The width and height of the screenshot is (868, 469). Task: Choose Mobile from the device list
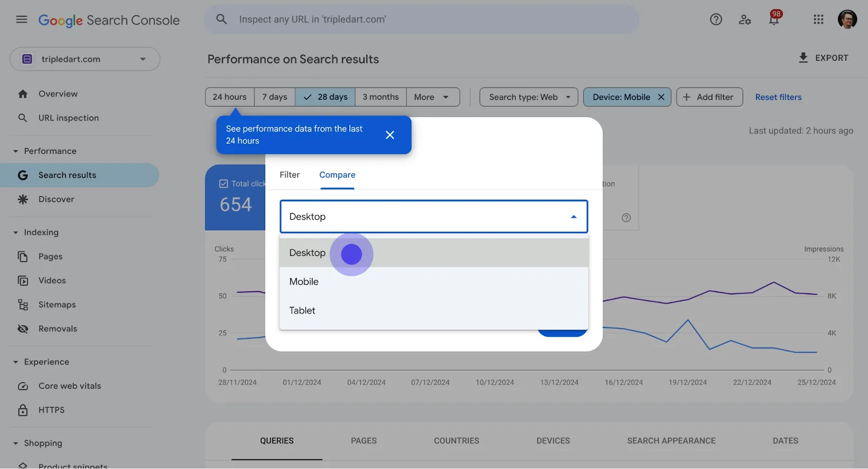click(434, 282)
